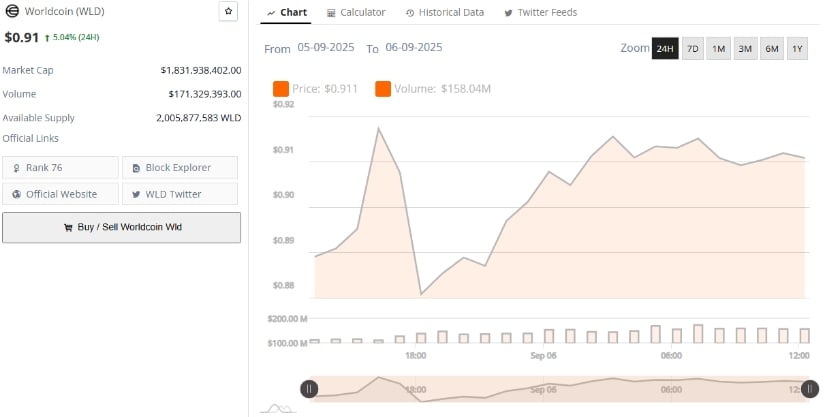Click the Rank 76 button
Screen dimensions: 825x417
click(61, 168)
